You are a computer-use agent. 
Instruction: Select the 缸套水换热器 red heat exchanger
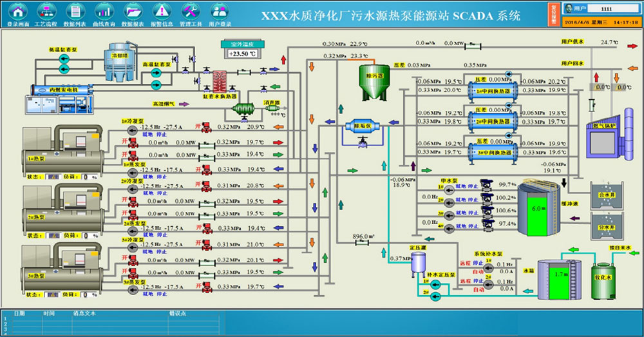(220, 81)
